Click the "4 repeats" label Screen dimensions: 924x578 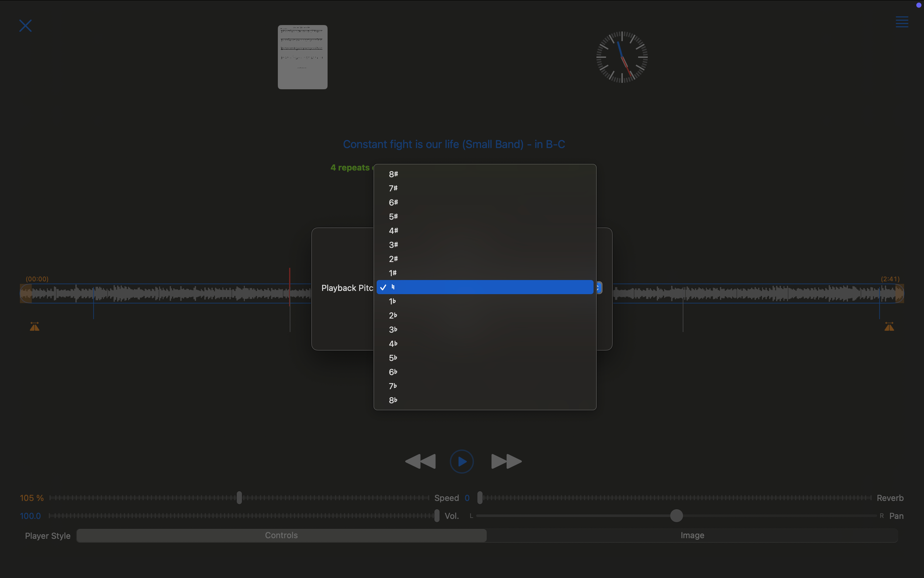pyautogui.click(x=350, y=168)
